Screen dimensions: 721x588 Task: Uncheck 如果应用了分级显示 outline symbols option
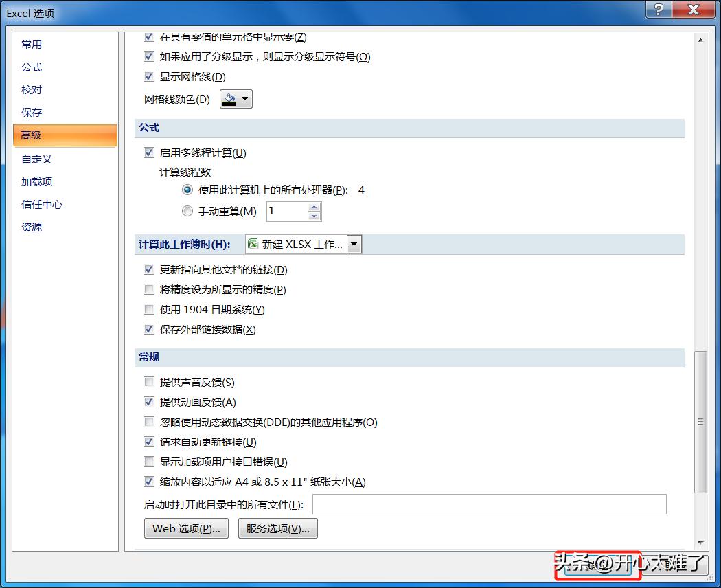(148, 56)
